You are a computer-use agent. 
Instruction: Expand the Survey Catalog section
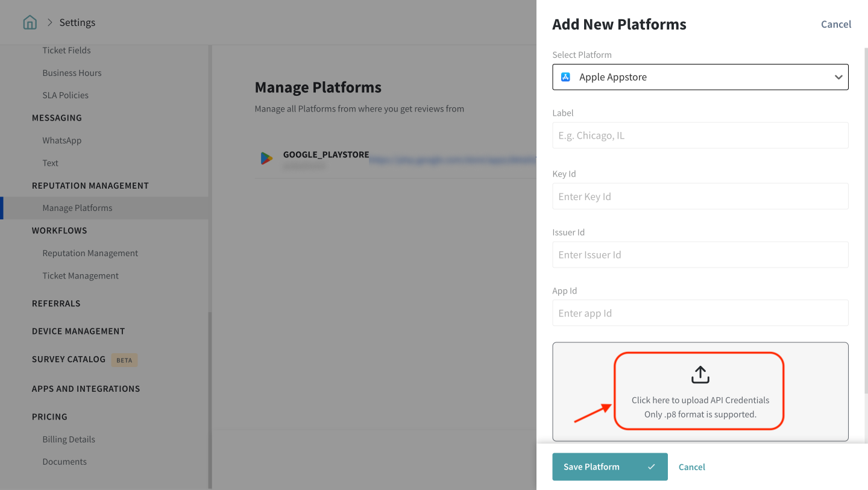pos(69,359)
